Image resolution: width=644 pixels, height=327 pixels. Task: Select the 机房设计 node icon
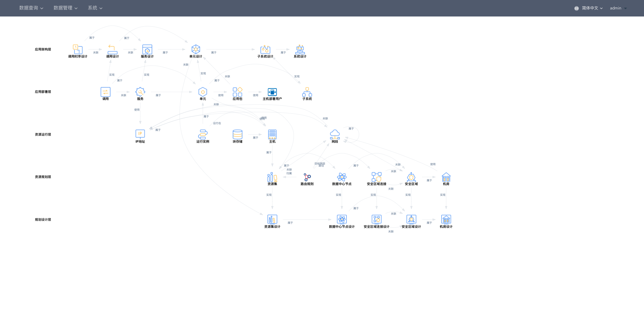[x=446, y=219]
